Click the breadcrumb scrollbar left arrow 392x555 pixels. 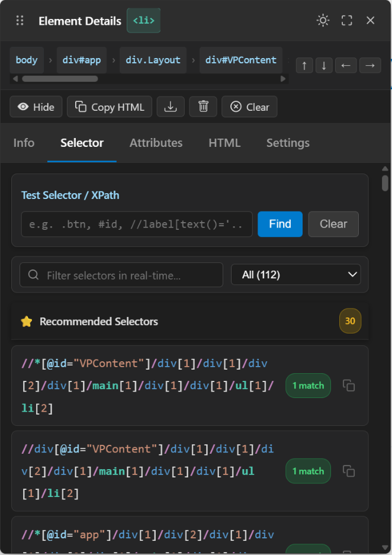[15, 79]
